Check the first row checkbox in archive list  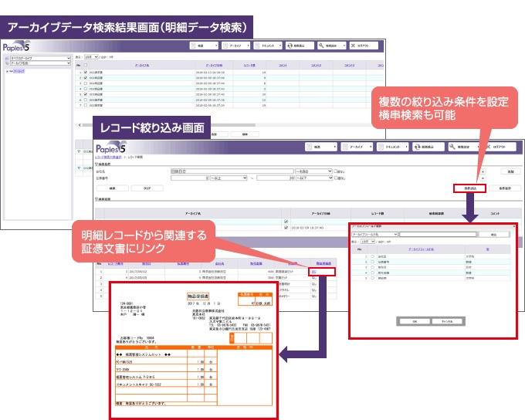86,73
